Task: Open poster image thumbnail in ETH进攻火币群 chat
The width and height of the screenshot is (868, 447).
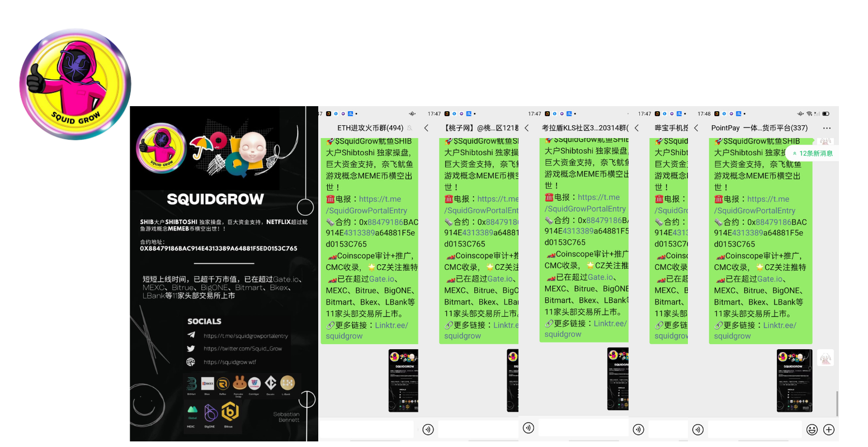Action: coord(403,381)
